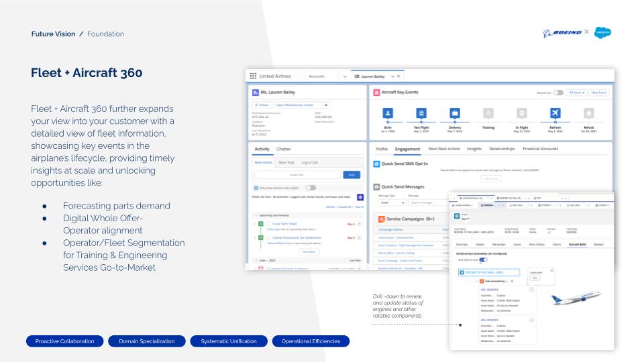Click the Proactive Collaboration pill
Image resolution: width=644 pixels, height=362 pixels.
[x=64, y=341]
